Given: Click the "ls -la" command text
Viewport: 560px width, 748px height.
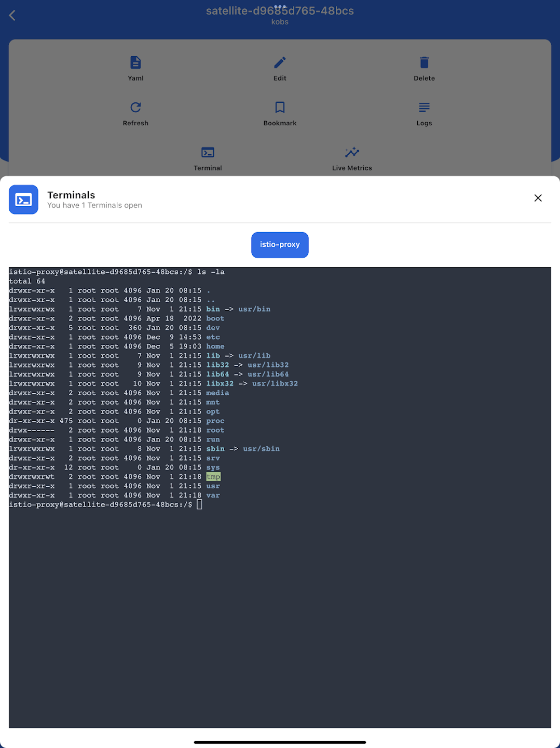Looking at the screenshot, I should tap(211, 272).
